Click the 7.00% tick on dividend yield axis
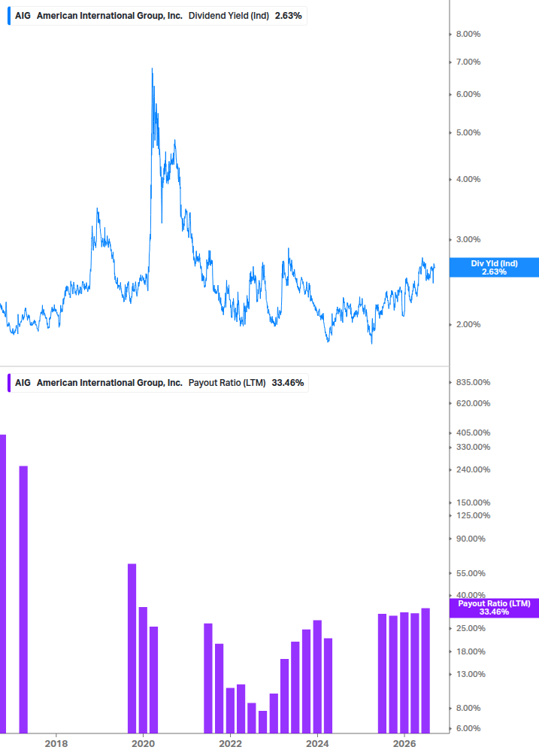Viewport: 539px width, 756px height. [x=468, y=62]
